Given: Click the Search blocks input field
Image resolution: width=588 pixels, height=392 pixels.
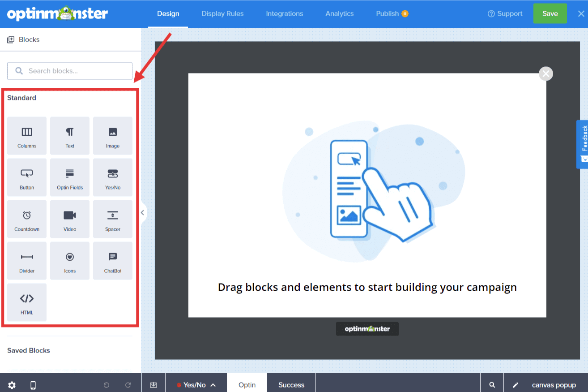Looking at the screenshot, I should coord(69,71).
